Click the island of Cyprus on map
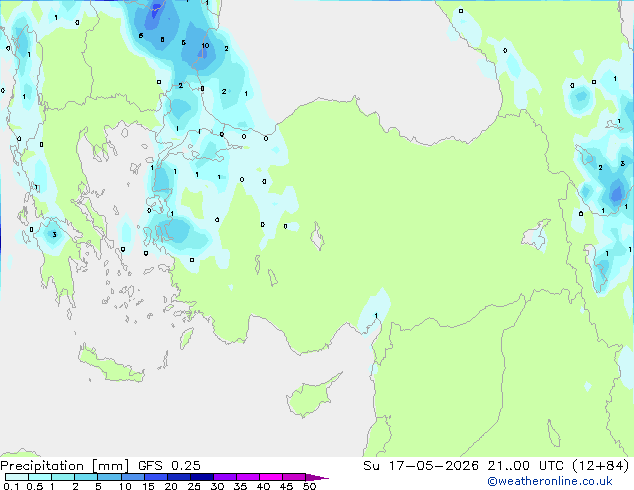This screenshot has height=490, width=634. (313, 395)
